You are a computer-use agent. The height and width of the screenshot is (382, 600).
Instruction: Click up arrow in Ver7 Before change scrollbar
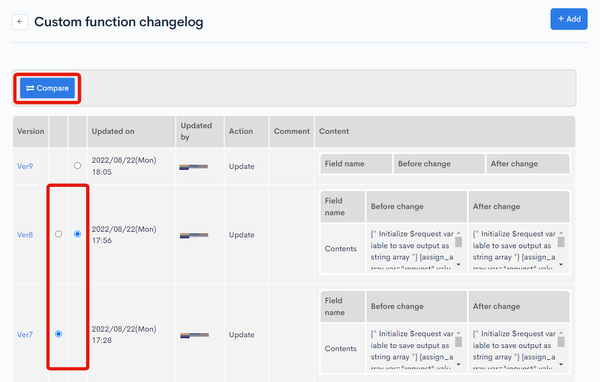pos(458,333)
